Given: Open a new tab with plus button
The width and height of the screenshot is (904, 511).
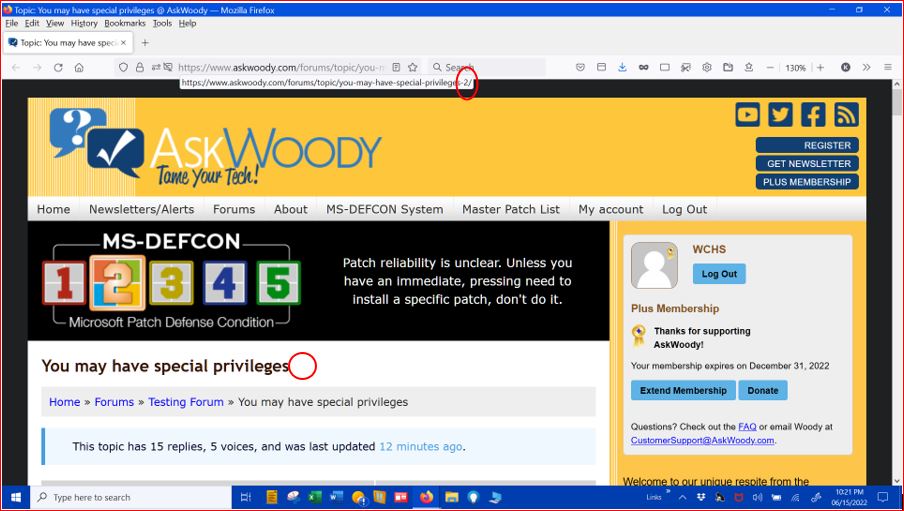Looking at the screenshot, I should [x=145, y=43].
